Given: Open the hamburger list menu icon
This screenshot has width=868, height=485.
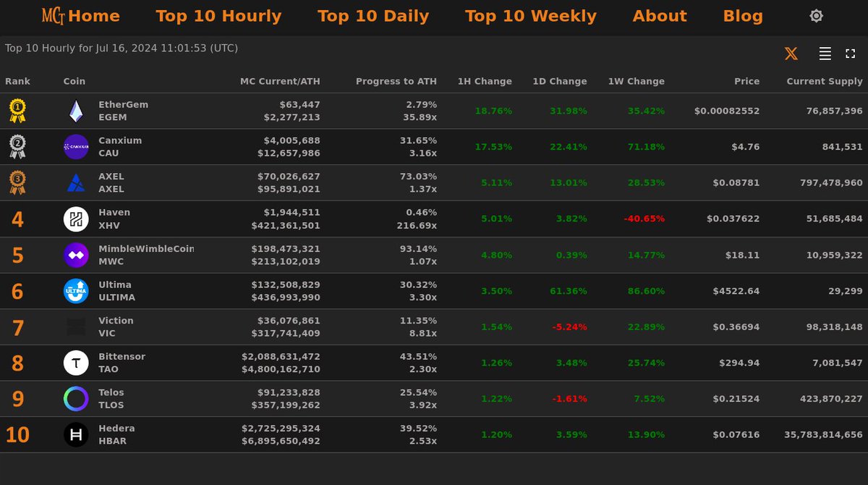Looking at the screenshot, I should point(825,54).
